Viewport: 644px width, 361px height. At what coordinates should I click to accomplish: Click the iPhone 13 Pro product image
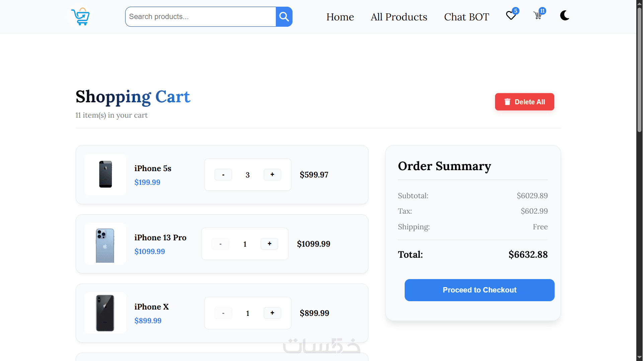tap(105, 244)
